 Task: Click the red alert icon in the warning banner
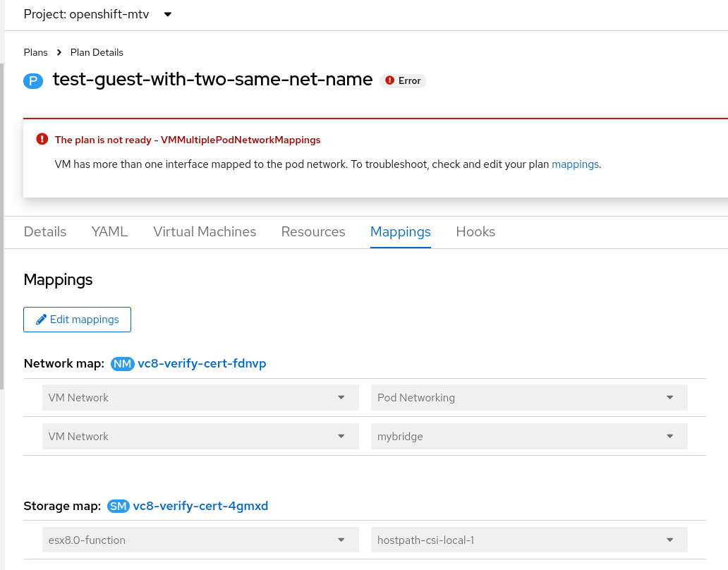point(42,140)
